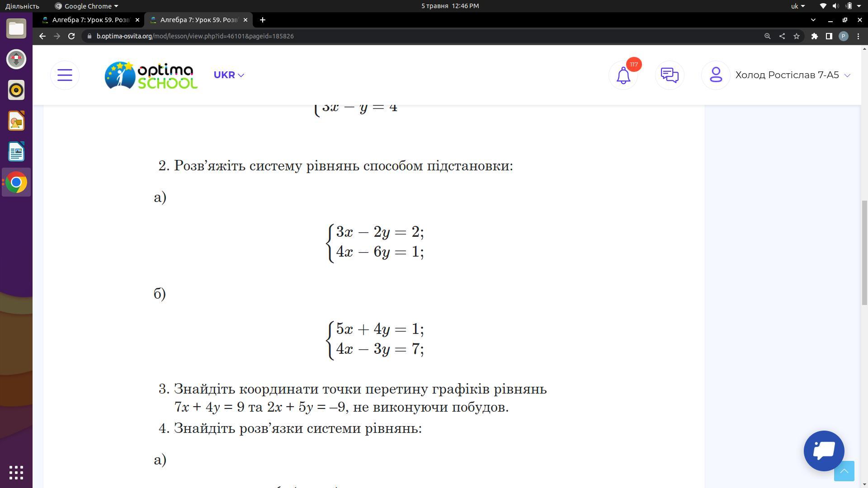Click the notifications bell icon
868x488 pixels.
(x=623, y=75)
